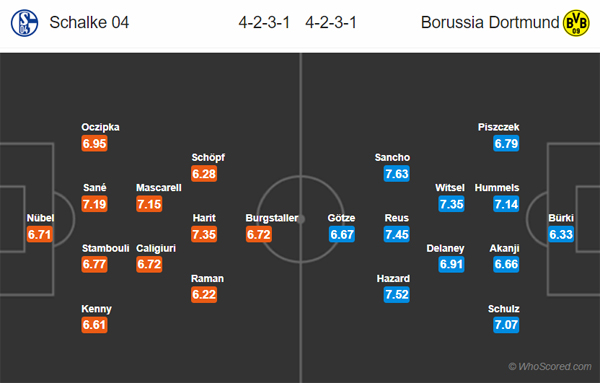
Task: Select the Oczipka player name
Action: [100, 127]
